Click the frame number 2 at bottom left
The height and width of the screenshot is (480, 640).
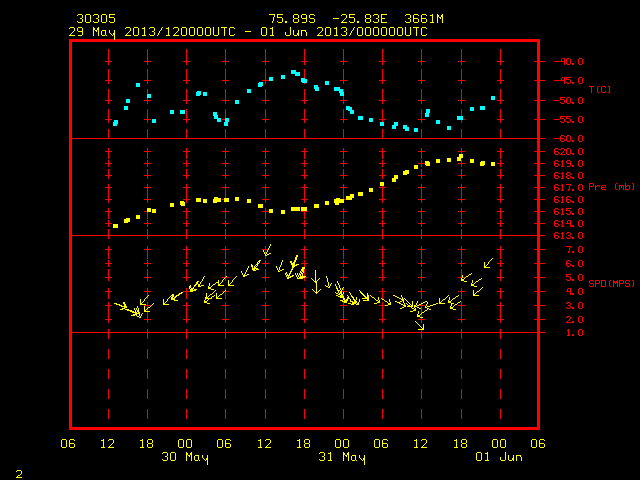pyautogui.click(x=19, y=474)
